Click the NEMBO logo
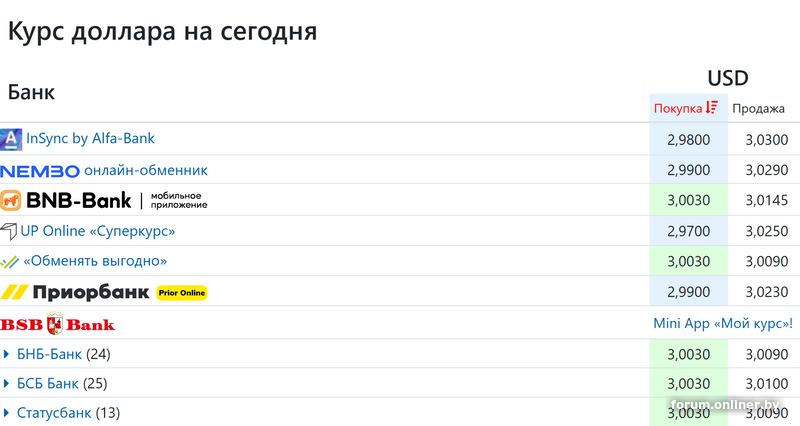This screenshot has width=800, height=426. pos(40,170)
